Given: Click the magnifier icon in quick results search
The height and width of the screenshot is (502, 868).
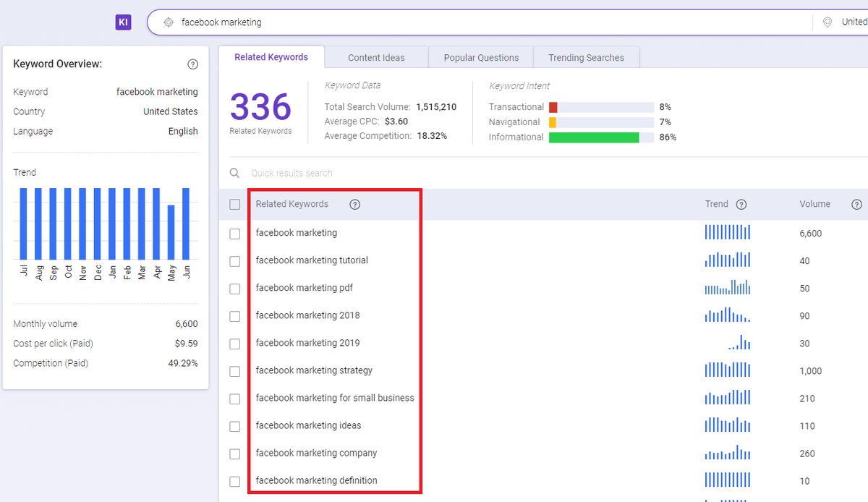Looking at the screenshot, I should click(235, 174).
